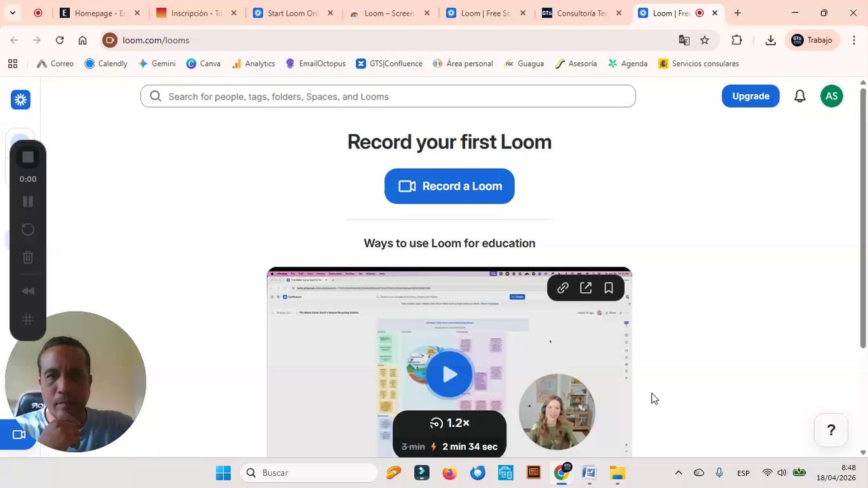Click the Upgrade button
The width and height of the screenshot is (868, 488).
pyautogui.click(x=751, y=96)
